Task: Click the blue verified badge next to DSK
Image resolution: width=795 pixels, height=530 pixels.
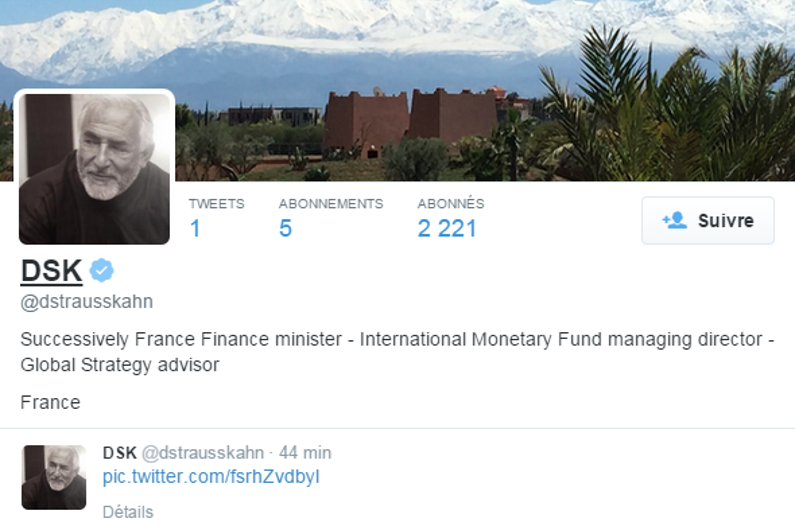Action: 101,270
